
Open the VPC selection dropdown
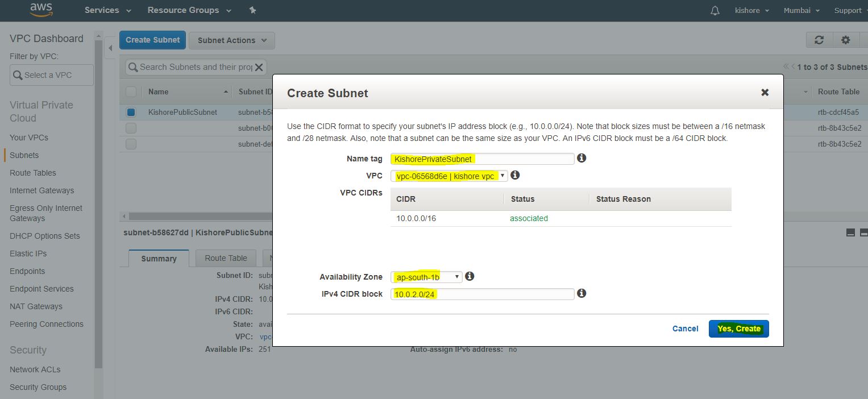[449, 176]
